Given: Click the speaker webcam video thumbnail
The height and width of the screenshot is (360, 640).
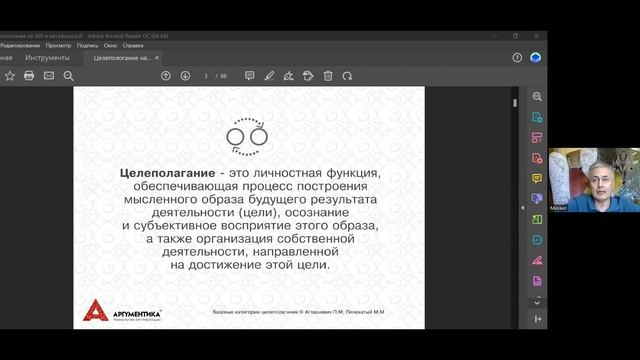Looking at the screenshot, I should (x=594, y=180).
